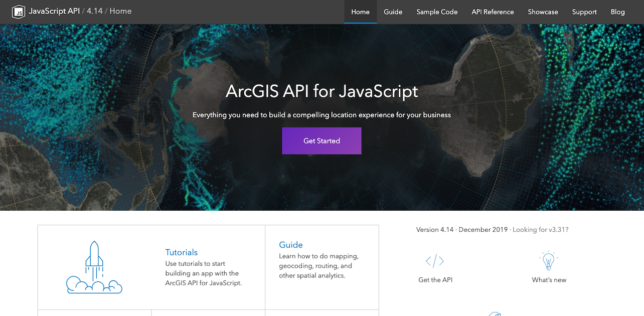Open the Tutorials heading link

tap(182, 252)
